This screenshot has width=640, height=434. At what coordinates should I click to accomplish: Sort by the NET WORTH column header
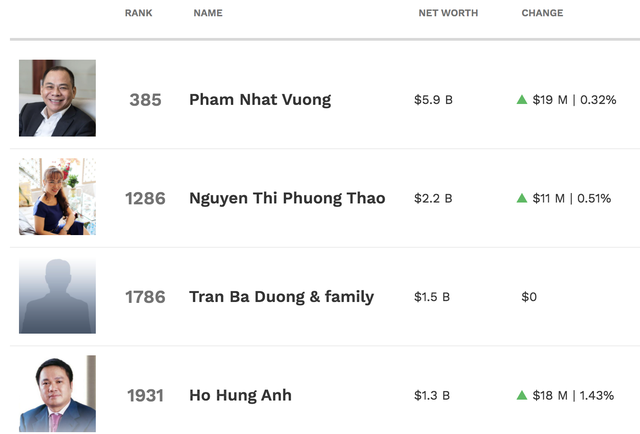pyautogui.click(x=448, y=13)
